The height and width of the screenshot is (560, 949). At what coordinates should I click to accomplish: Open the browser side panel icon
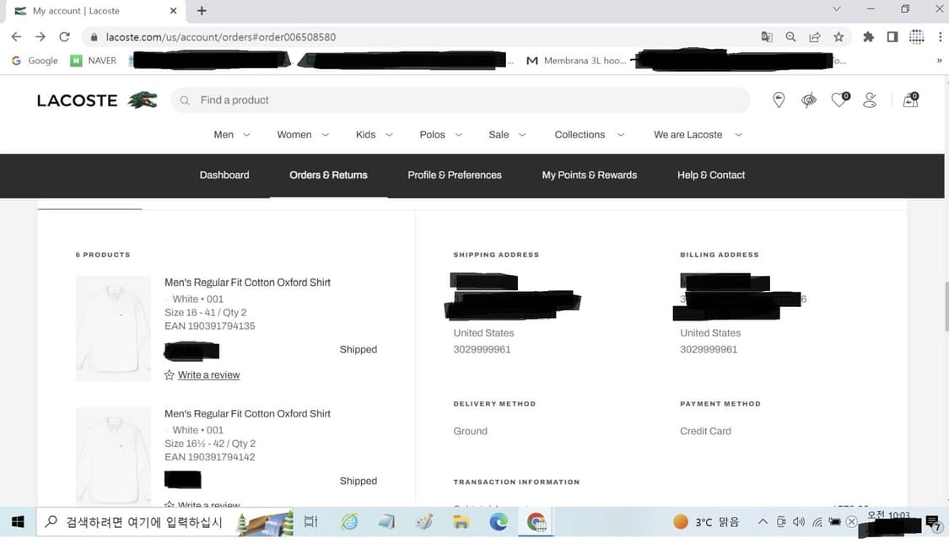point(892,37)
